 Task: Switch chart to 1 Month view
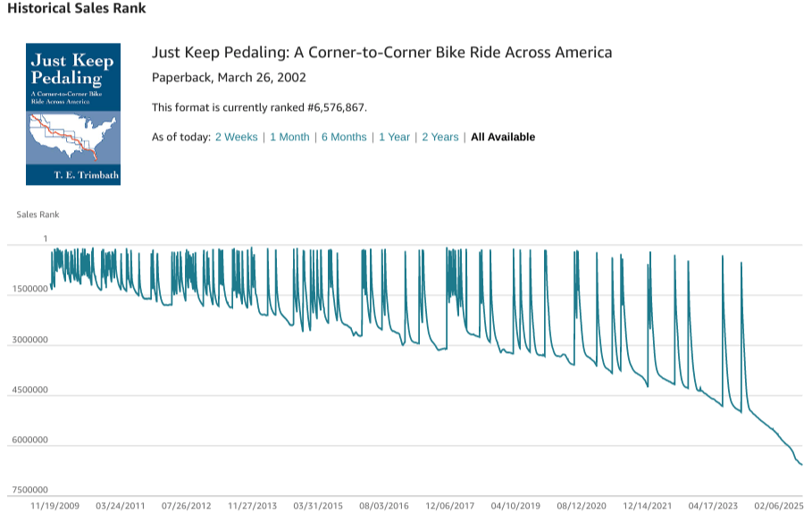tap(289, 137)
